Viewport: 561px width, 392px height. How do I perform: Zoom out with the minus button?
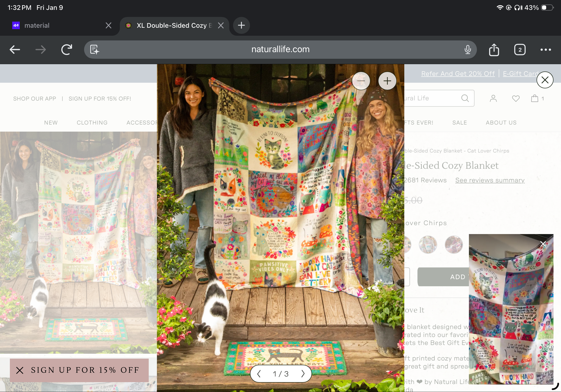click(x=361, y=81)
